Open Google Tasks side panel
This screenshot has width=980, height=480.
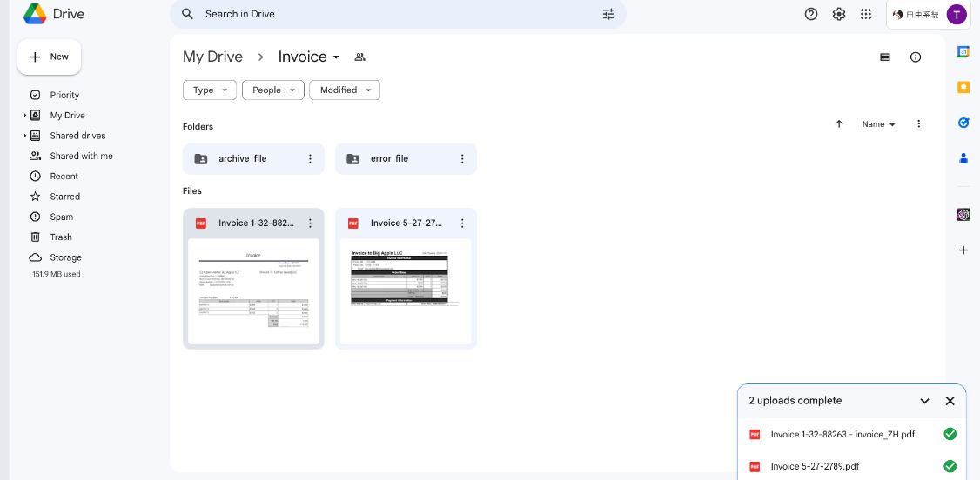click(963, 123)
